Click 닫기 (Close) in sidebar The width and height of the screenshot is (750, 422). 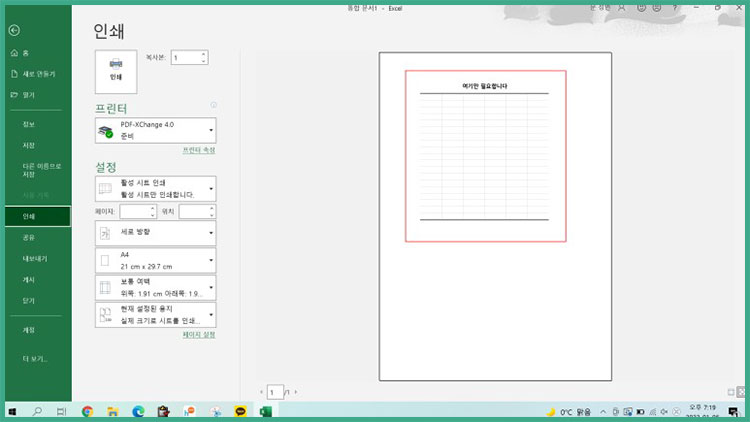(38, 300)
